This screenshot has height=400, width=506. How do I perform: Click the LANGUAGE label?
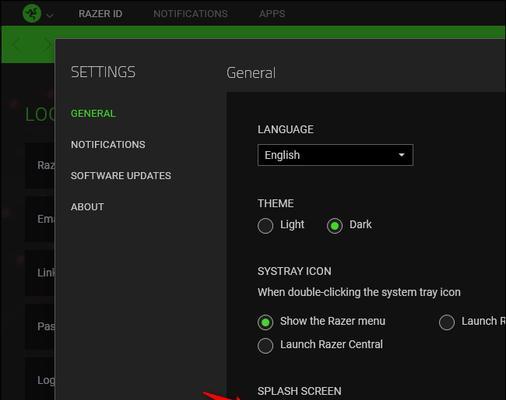point(285,129)
